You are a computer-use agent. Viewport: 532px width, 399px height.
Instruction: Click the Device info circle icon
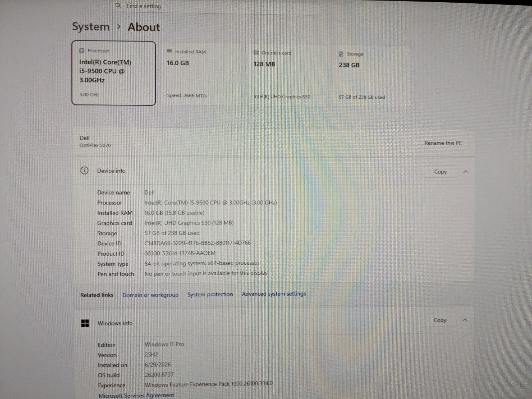[84, 171]
